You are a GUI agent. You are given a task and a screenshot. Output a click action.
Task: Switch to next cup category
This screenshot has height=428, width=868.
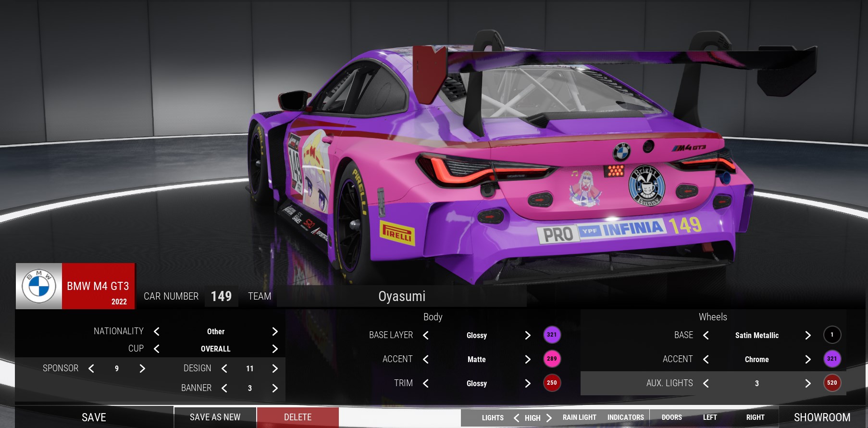(275, 349)
